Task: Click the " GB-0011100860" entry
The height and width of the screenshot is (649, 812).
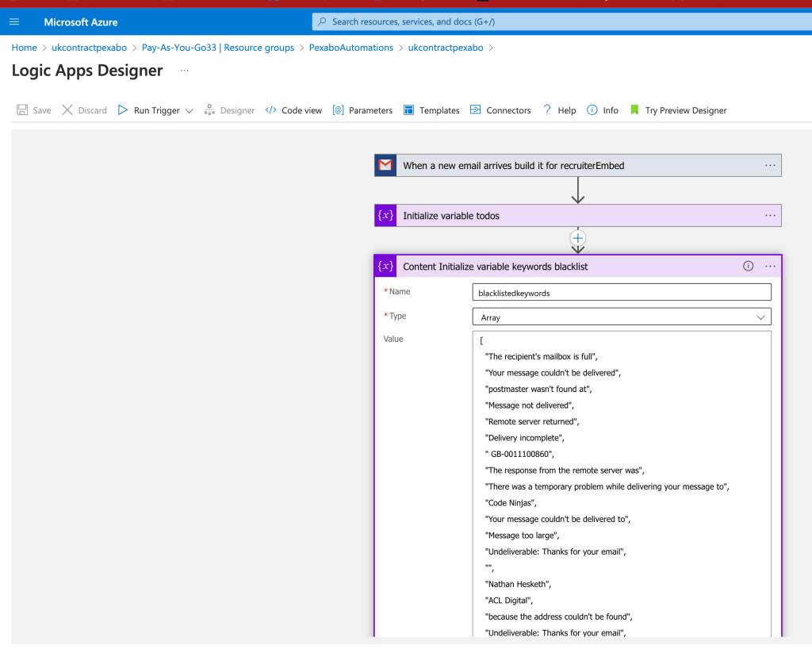Action: pos(519,455)
